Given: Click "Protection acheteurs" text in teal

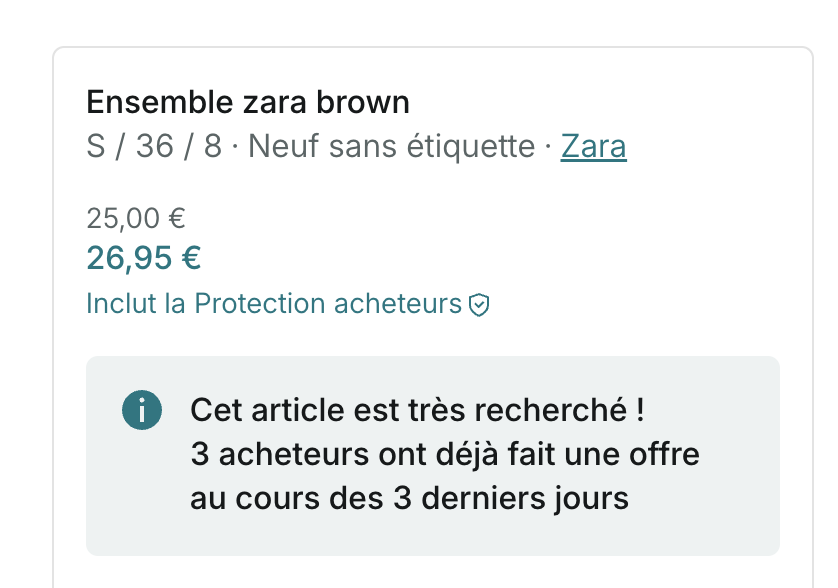Looking at the screenshot, I should click(328, 304).
